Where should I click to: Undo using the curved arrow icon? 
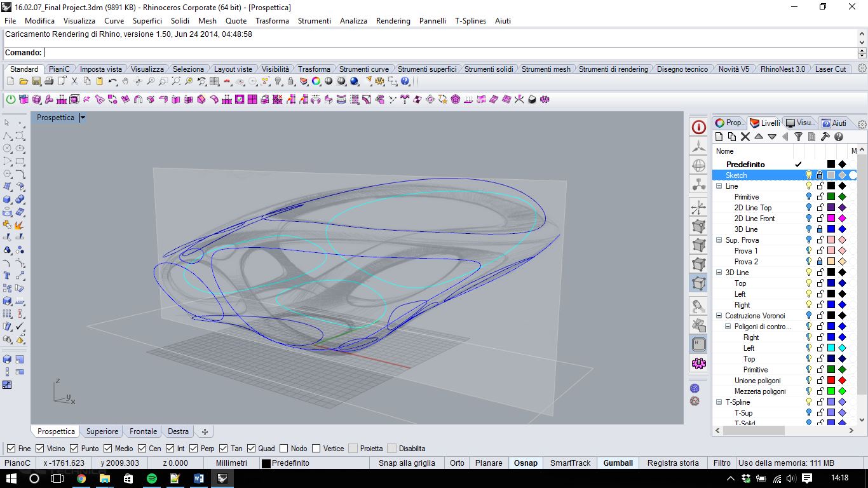[x=112, y=81]
